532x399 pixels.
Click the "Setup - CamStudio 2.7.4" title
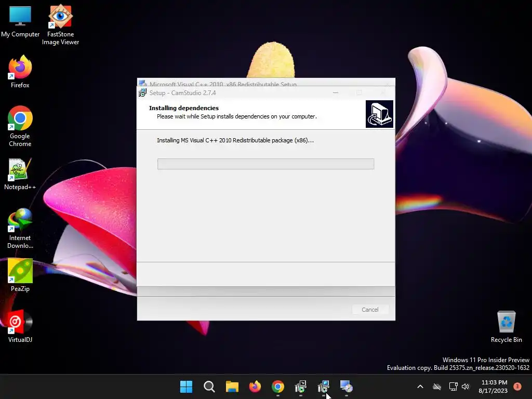182,93
